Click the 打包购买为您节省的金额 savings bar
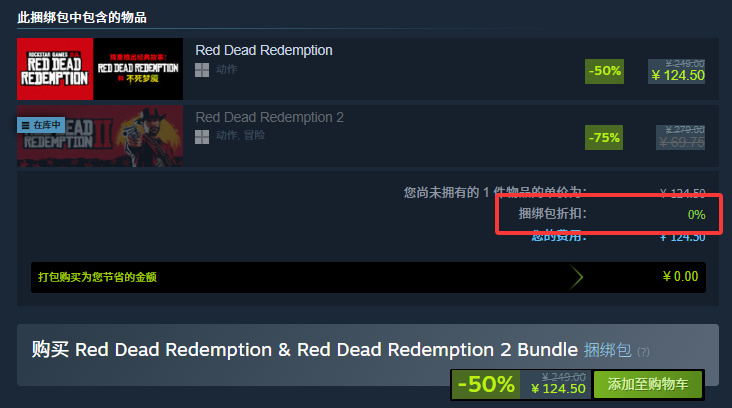 [368, 277]
